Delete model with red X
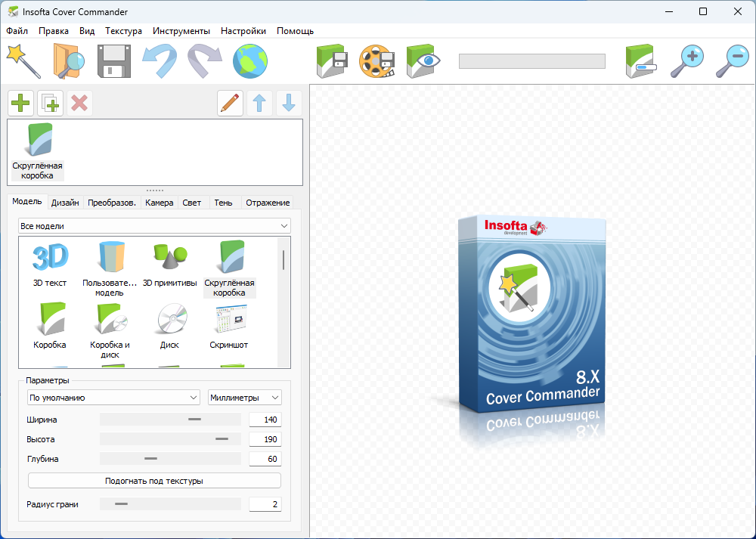 [x=79, y=103]
